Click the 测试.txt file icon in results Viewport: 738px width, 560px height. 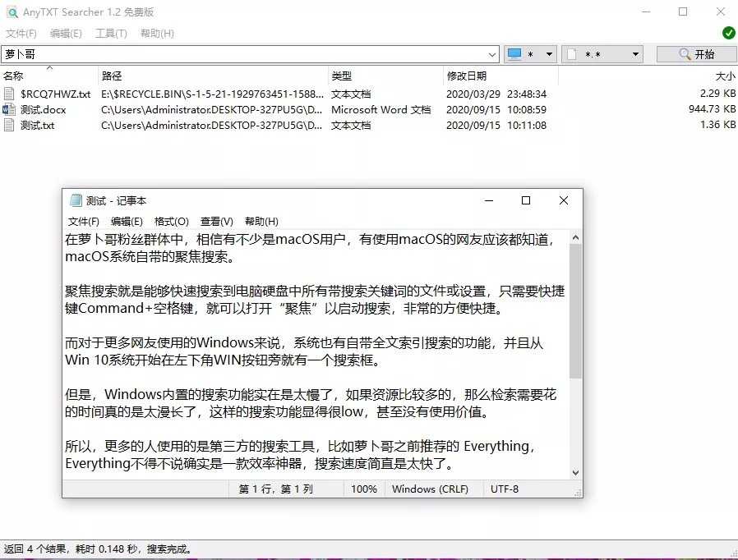(10, 126)
